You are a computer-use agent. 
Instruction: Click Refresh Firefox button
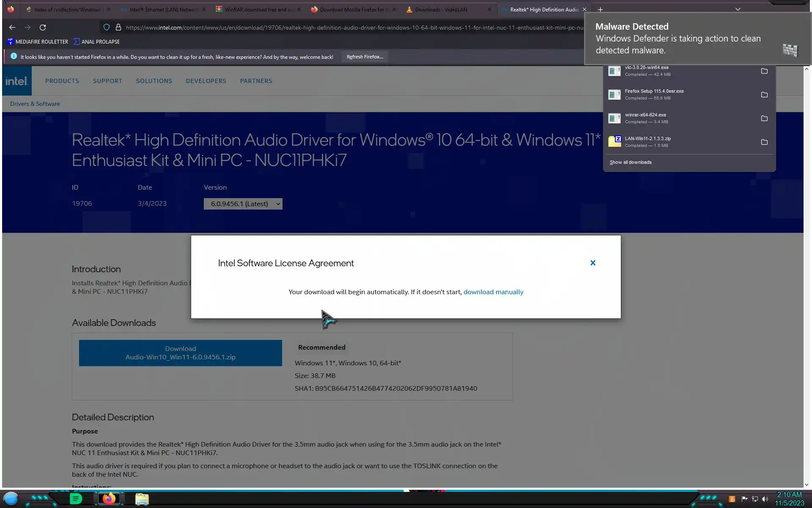(365, 57)
